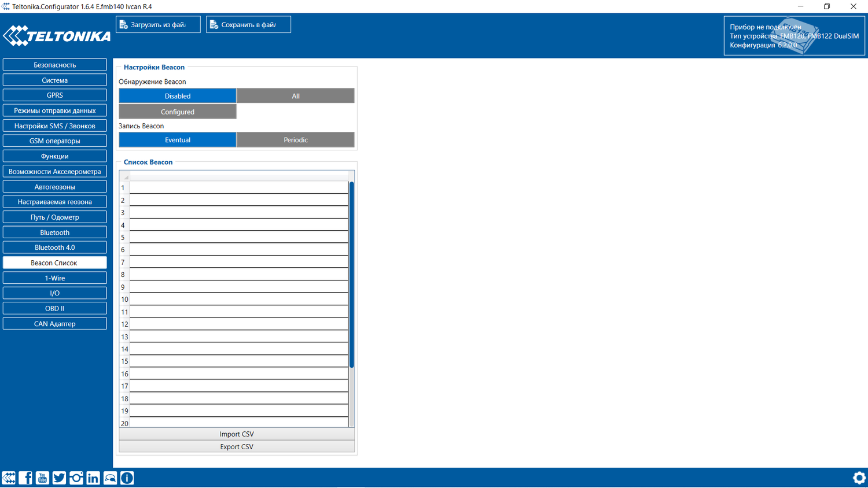Set Beacon record to Periodic
Viewport: 868px width, 488px height.
(x=296, y=140)
